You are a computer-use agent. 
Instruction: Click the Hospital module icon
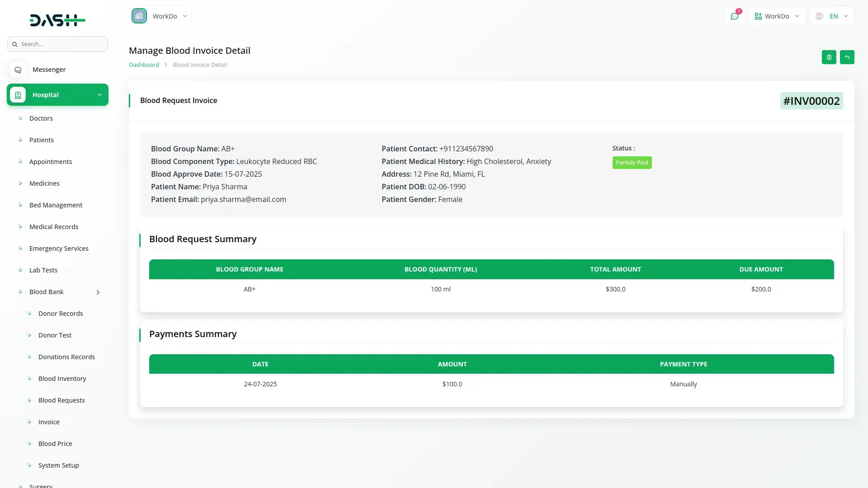click(x=18, y=95)
